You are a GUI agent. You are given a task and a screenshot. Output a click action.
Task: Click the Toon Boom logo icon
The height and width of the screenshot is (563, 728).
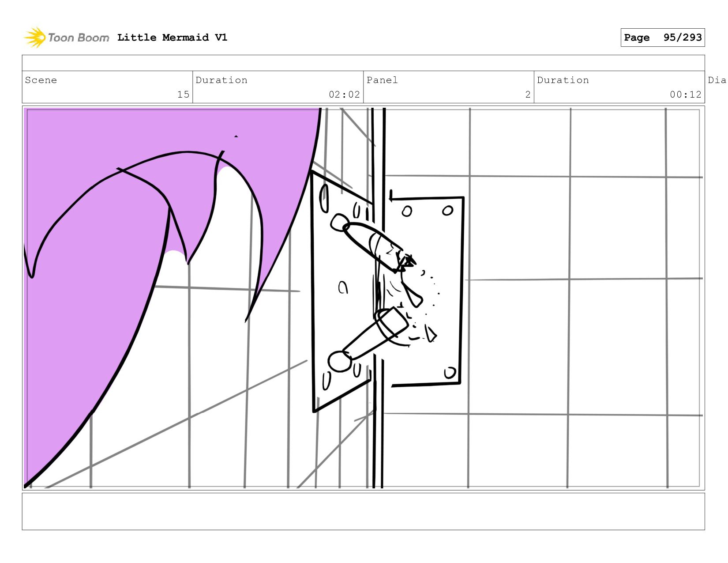coord(35,38)
